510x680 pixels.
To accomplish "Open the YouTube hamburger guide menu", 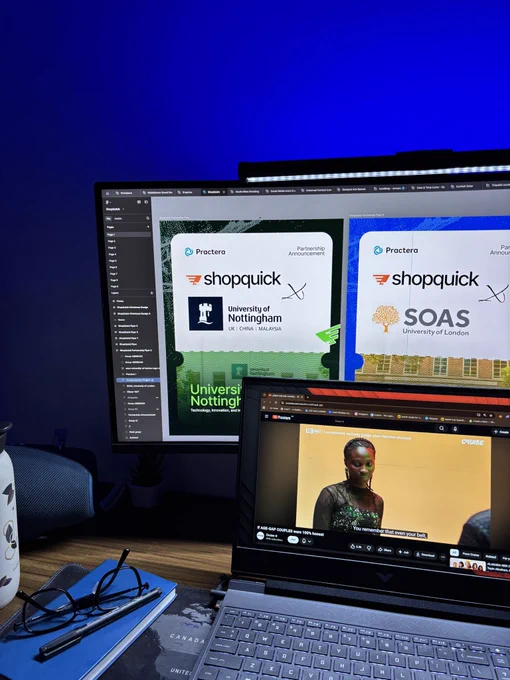I will 266,416.
